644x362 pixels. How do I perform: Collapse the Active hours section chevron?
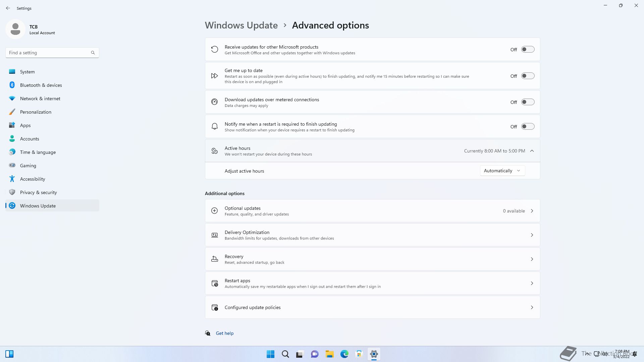[x=532, y=151]
